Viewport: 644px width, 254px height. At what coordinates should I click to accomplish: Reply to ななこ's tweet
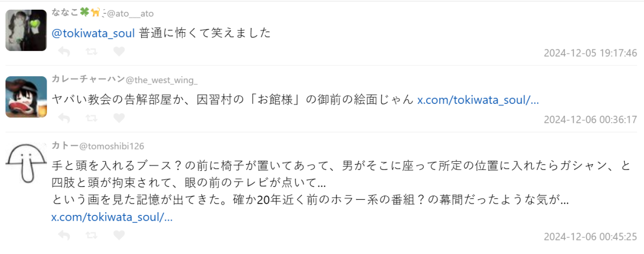pyautogui.click(x=64, y=51)
